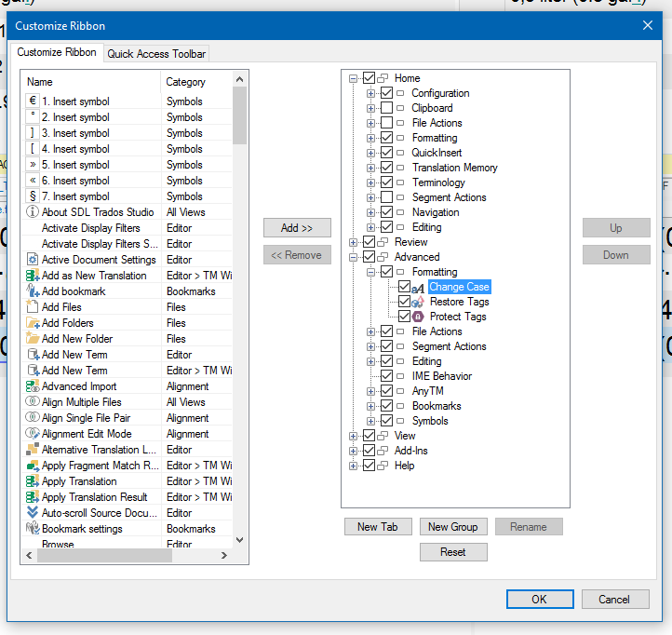The width and height of the screenshot is (672, 635).
Task: Click the Add as New Translation icon
Action: tap(33, 276)
